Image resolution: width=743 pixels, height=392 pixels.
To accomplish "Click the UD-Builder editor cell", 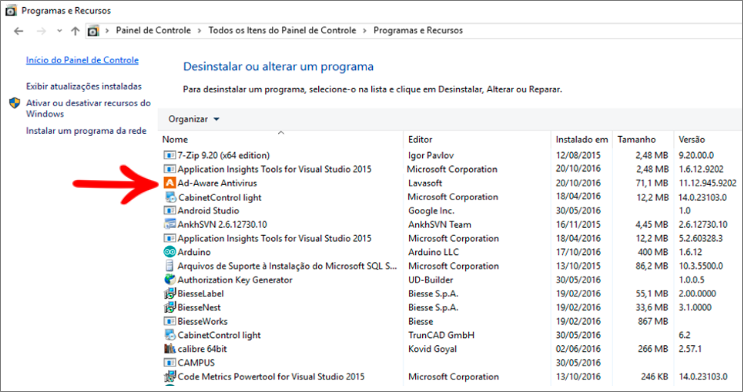I will 431,280.
